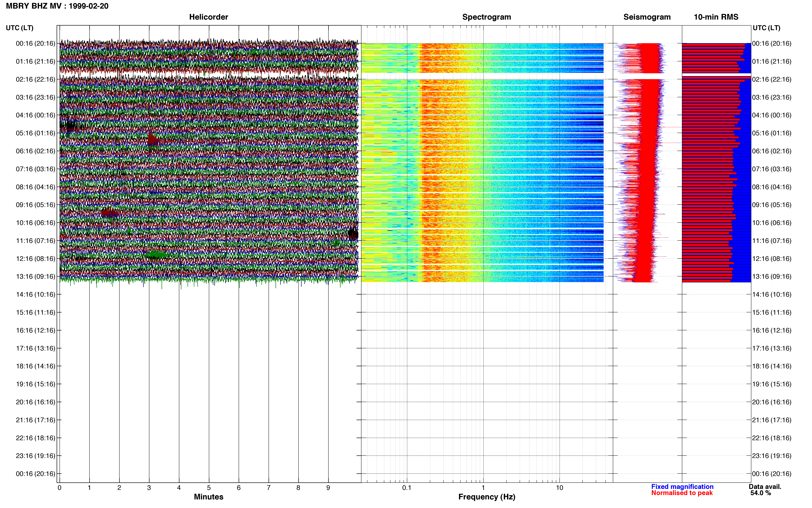Click the left time label 00:16 (20:16) at top
The width and height of the screenshot is (812, 508).
(x=35, y=43)
